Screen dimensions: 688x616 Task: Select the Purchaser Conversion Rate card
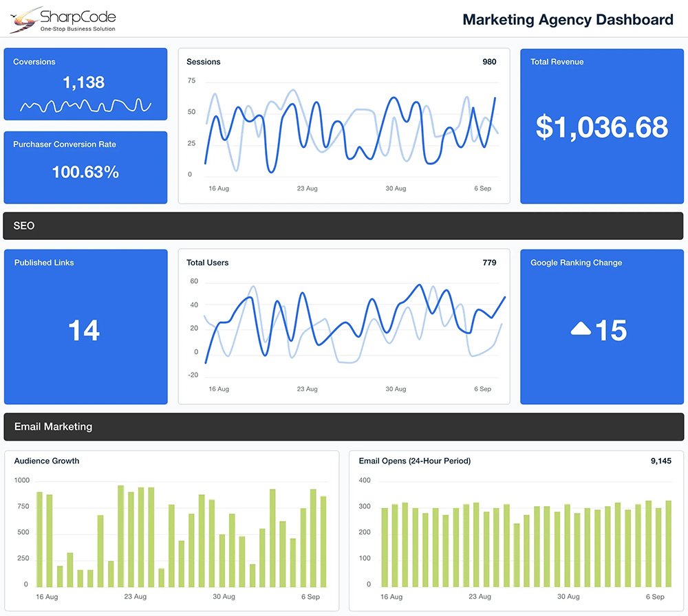click(85, 167)
